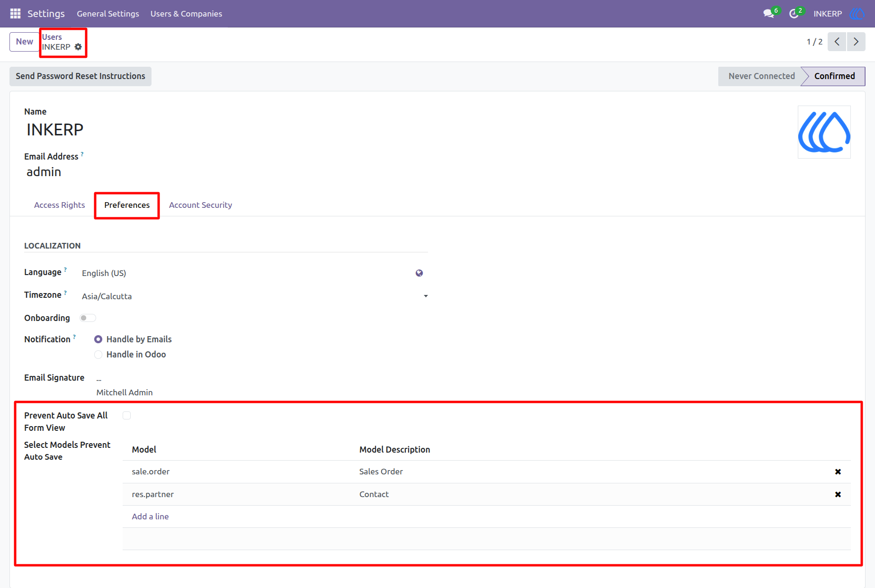The width and height of the screenshot is (875, 588).
Task: Click Send Password Reset Instructions button
Action: click(80, 76)
